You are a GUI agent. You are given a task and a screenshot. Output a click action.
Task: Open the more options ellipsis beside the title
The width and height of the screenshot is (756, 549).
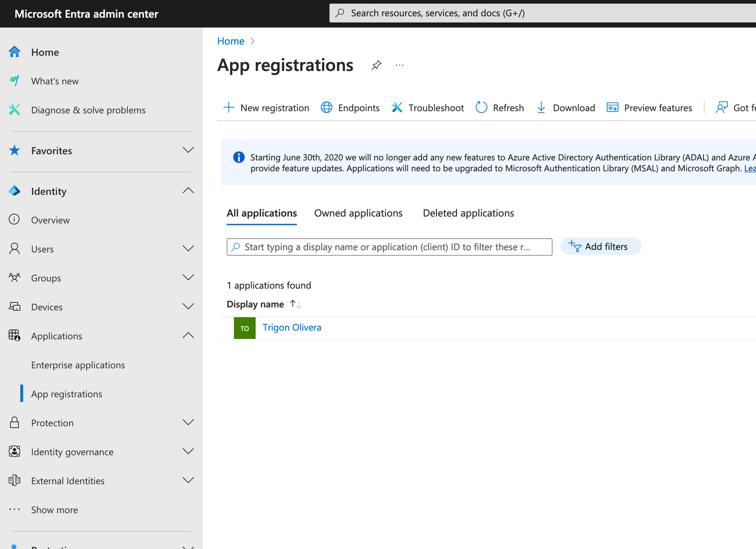(400, 65)
